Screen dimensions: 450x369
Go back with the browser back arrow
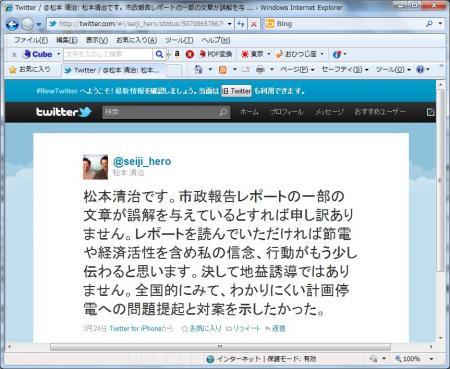(x=12, y=24)
